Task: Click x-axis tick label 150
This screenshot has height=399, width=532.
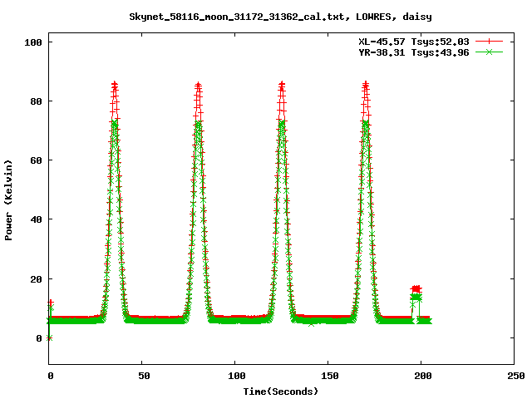Action: 329,376
